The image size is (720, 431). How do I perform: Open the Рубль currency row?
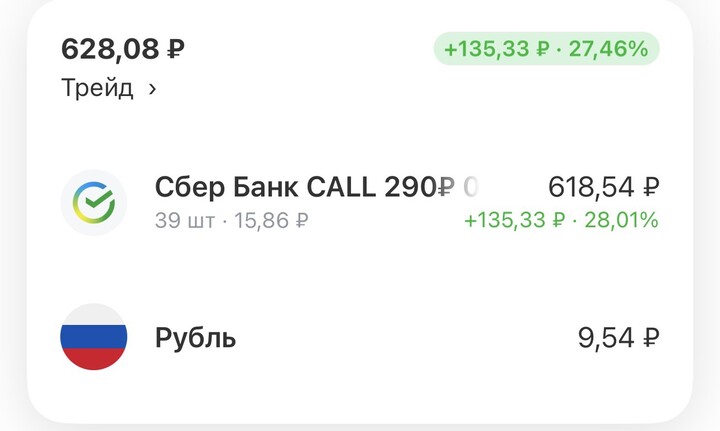tap(196, 338)
